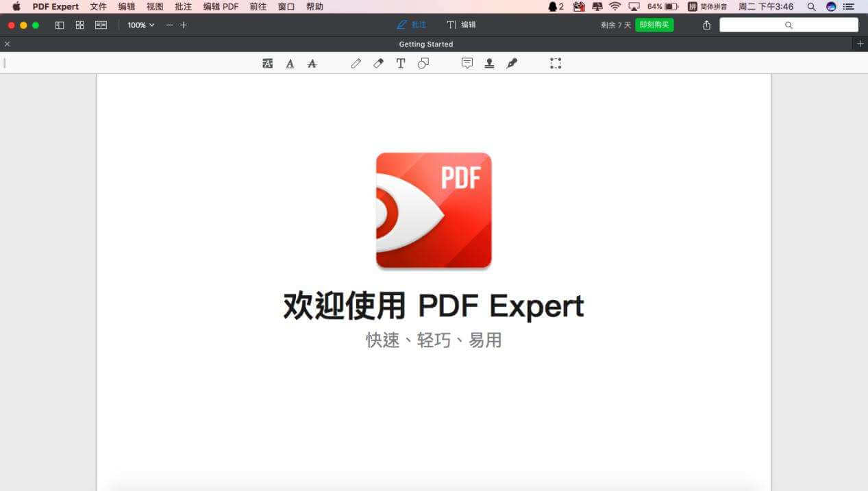
Task: Open the Apple menu
Action: coord(16,6)
